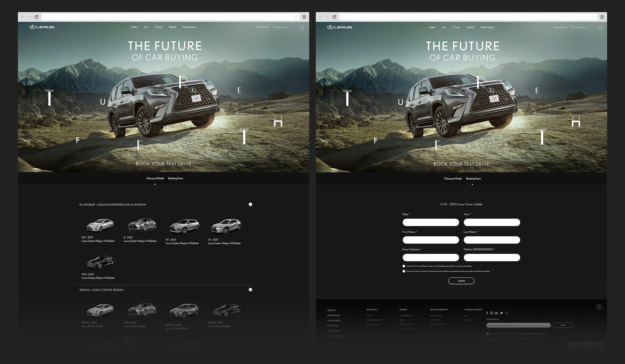
Task: Click the Send button in footer
Action: (x=563, y=325)
